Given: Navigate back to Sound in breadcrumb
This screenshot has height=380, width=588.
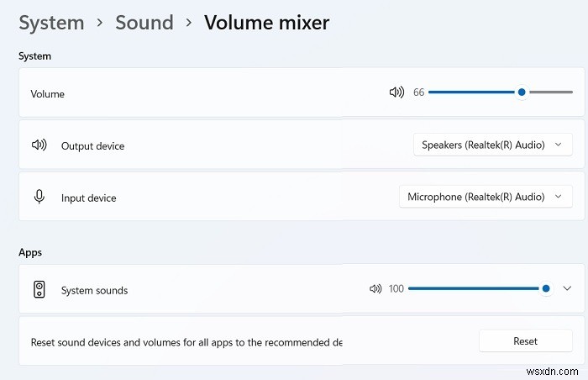Looking at the screenshot, I should tap(144, 23).
